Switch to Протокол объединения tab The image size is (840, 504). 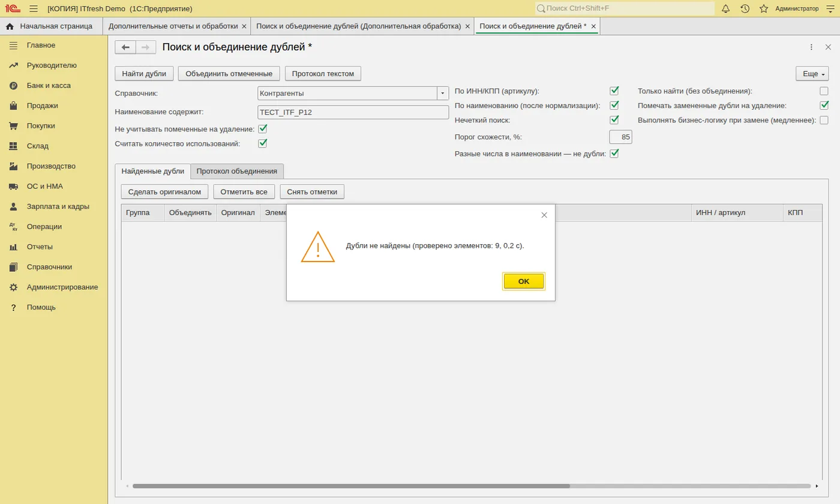point(236,171)
